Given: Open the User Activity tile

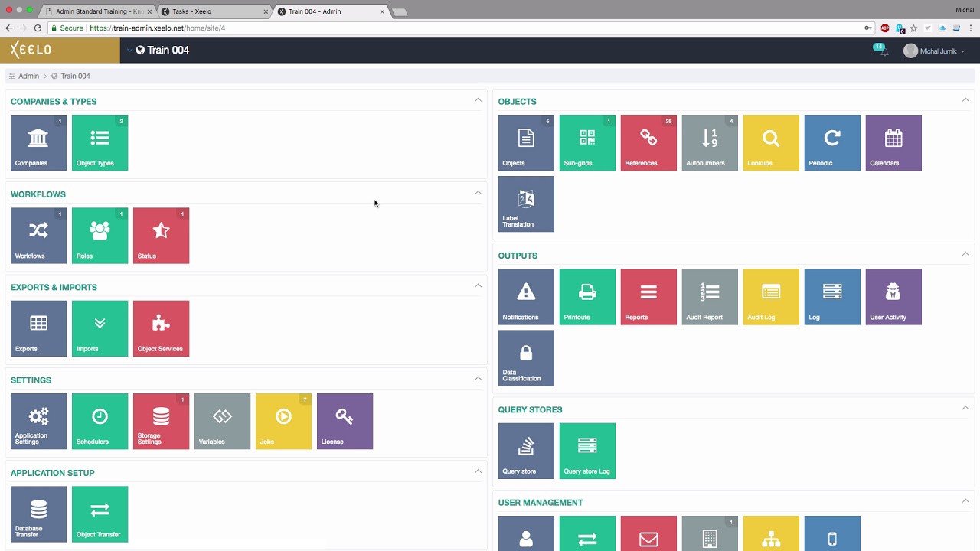Looking at the screenshot, I should click(893, 297).
